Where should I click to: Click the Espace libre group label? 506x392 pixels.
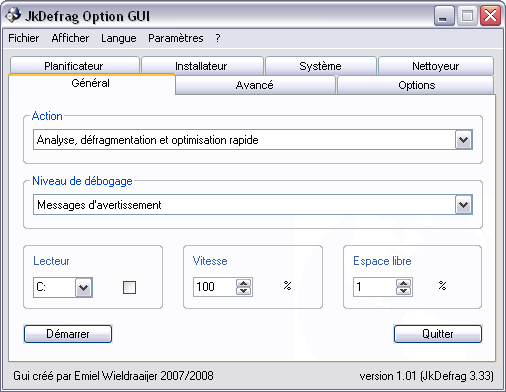pyautogui.click(x=382, y=261)
